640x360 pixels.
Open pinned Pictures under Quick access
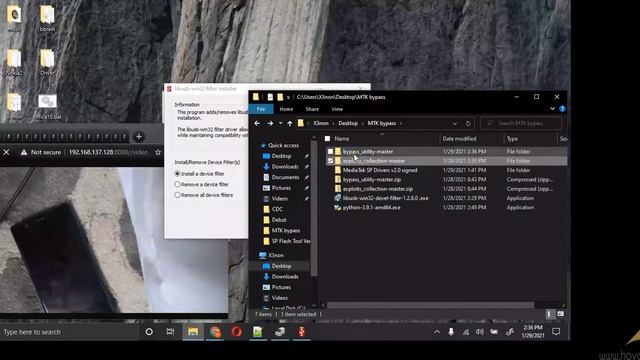281,188
